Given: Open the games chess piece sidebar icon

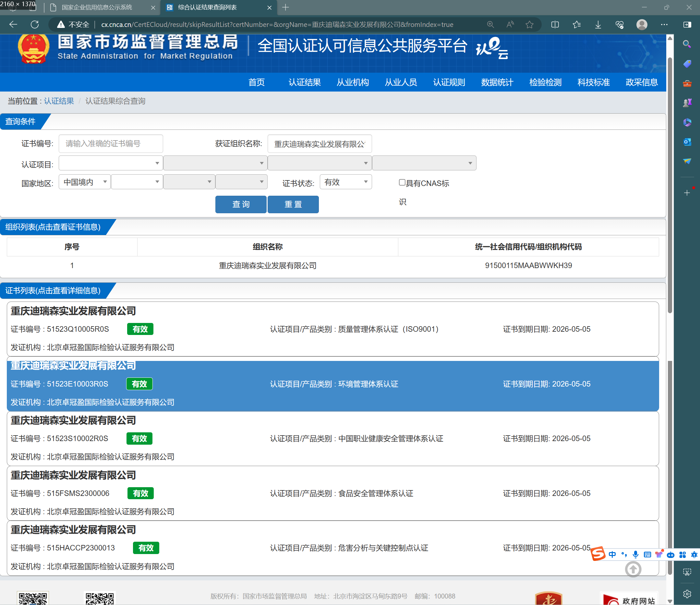Looking at the screenshot, I should 687,103.
